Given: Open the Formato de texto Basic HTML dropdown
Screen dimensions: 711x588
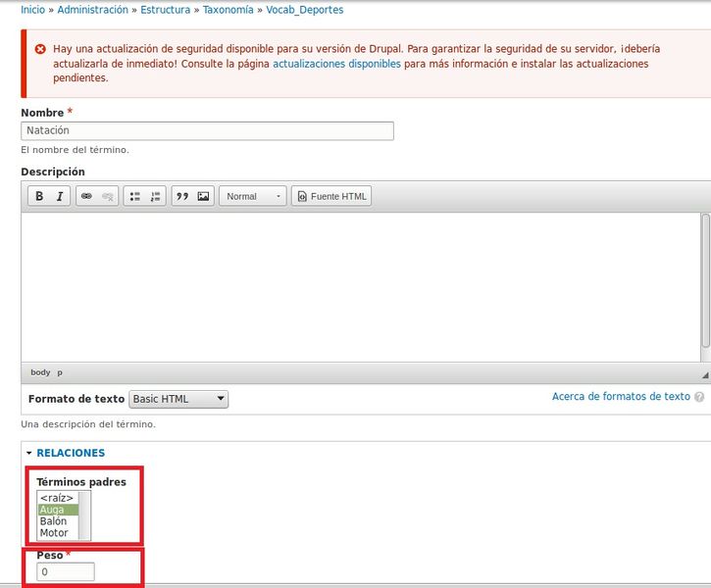Looking at the screenshot, I should pos(178,399).
